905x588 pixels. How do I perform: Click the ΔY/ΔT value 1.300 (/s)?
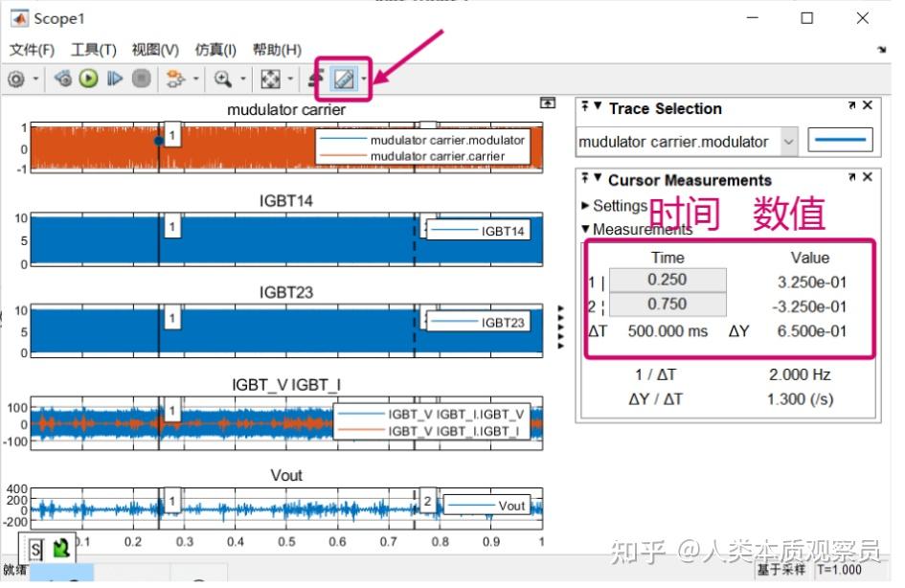coord(800,399)
